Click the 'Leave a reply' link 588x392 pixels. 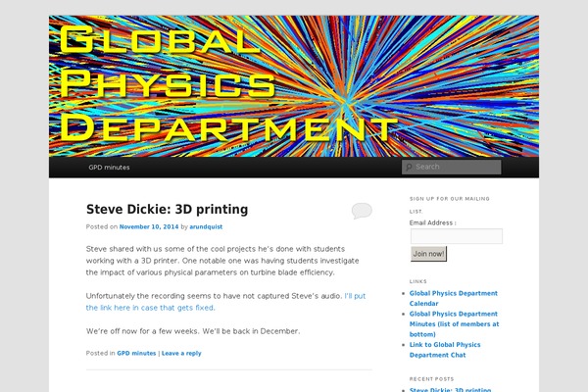[x=181, y=353]
